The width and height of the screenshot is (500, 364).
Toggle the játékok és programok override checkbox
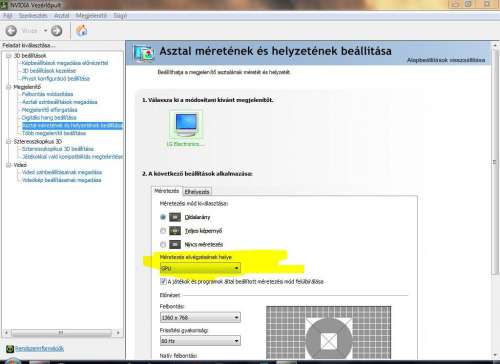pos(163,281)
